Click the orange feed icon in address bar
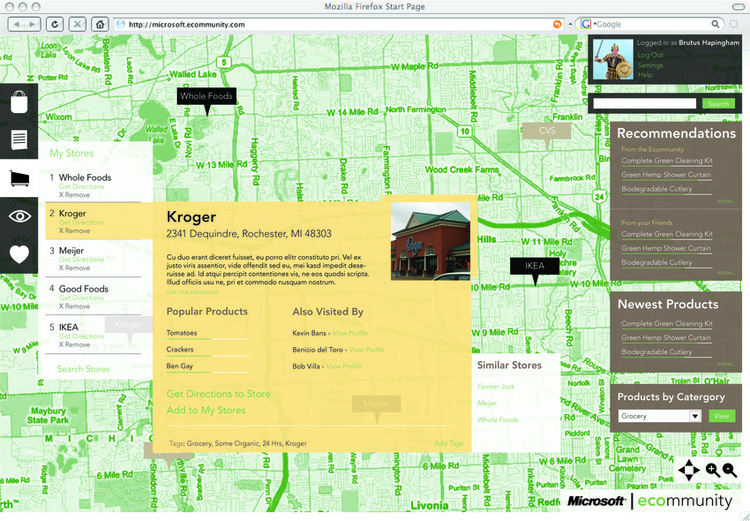The height and width of the screenshot is (521, 750). point(557,24)
